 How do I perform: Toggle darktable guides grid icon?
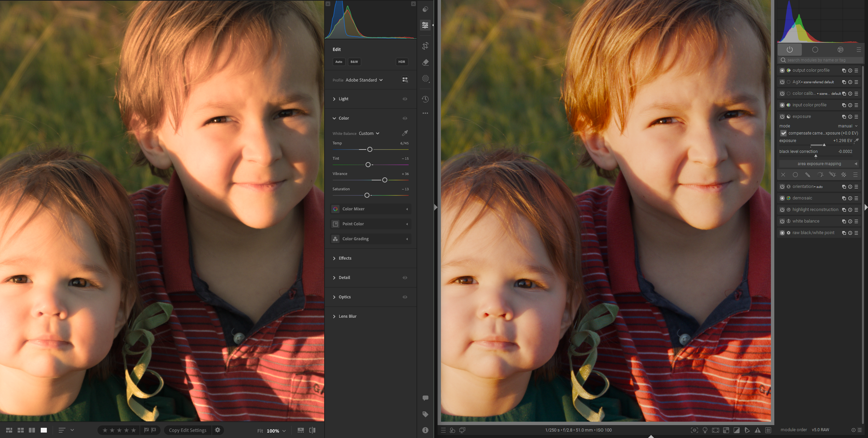point(768,430)
